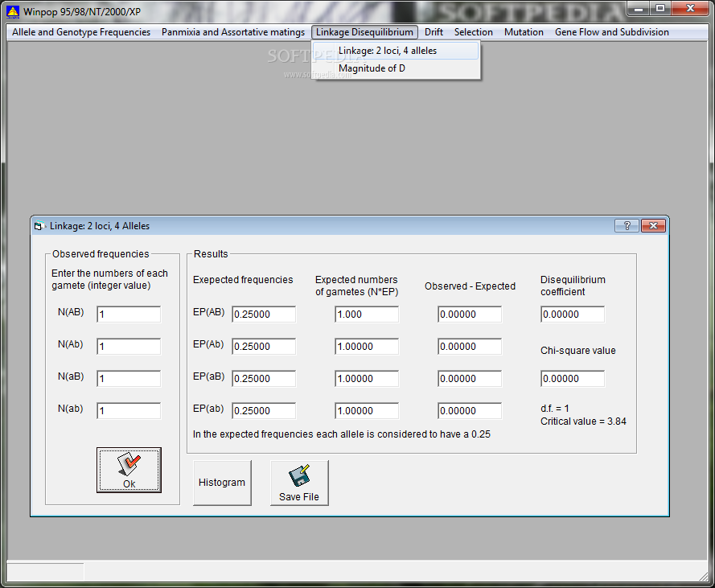The width and height of the screenshot is (715, 588).
Task: Open the Mutation menu
Action: tap(524, 32)
